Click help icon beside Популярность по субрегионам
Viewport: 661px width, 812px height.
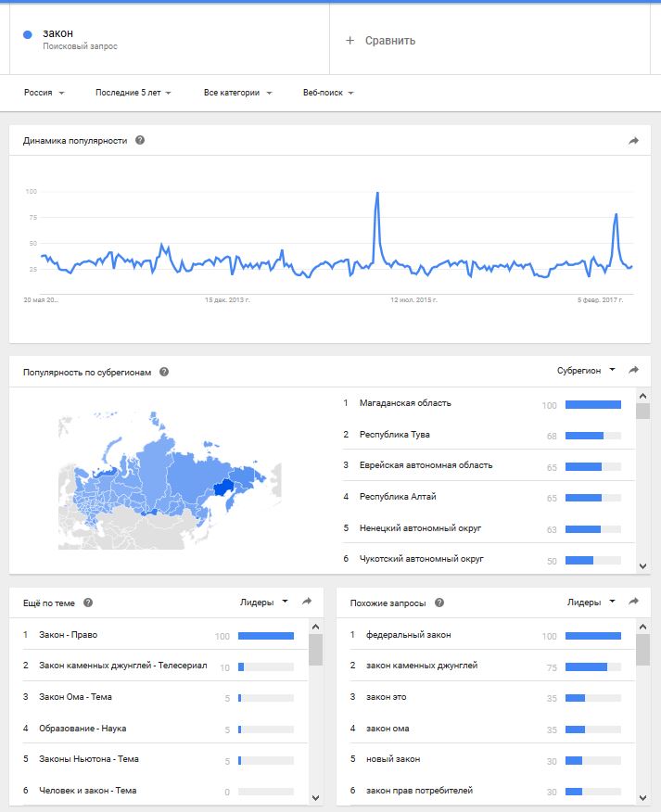pyautogui.click(x=164, y=372)
